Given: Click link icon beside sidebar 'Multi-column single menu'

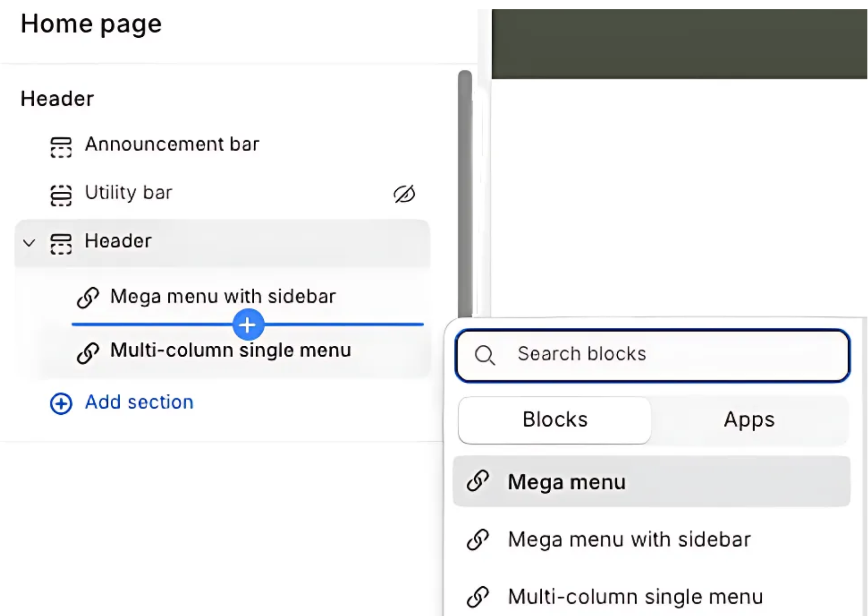Looking at the screenshot, I should coord(88,353).
